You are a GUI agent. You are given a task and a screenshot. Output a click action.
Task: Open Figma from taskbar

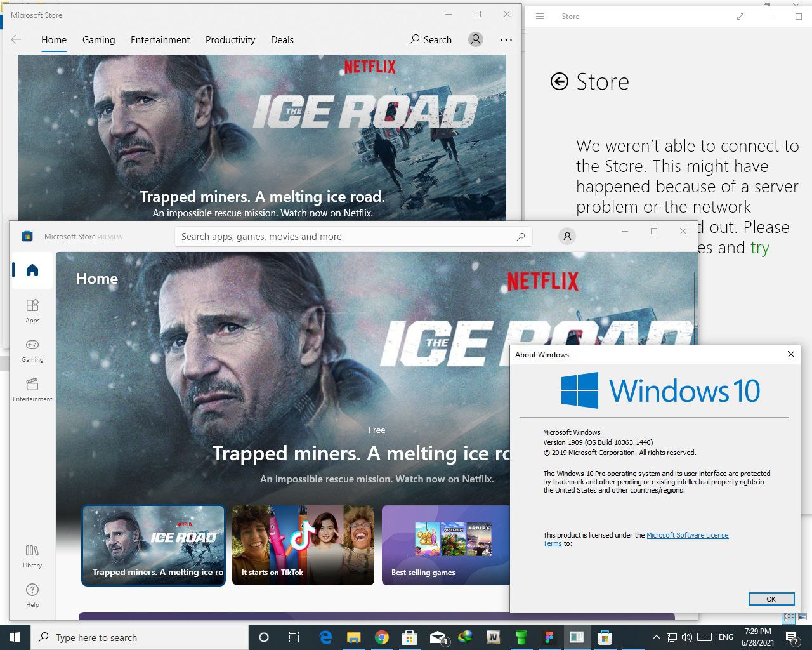tap(549, 637)
